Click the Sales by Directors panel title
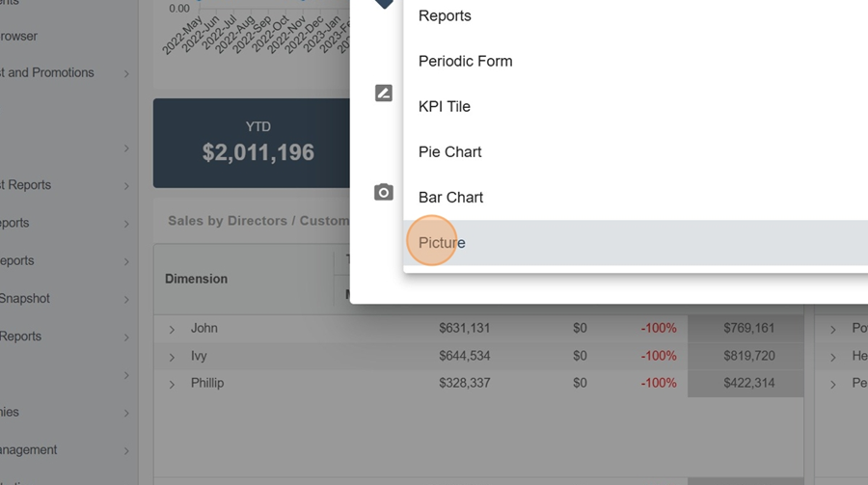The height and width of the screenshot is (485, 868). coord(258,221)
